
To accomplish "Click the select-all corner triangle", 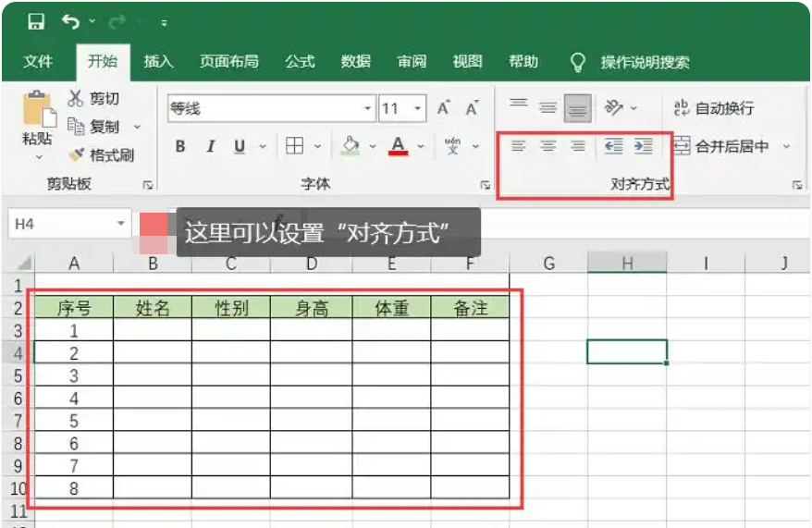I will click(x=23, y=264).
